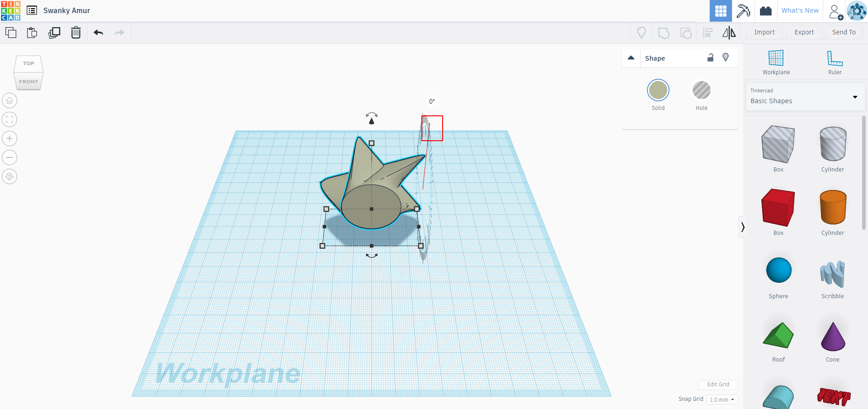Open the user profile avatar
The image size is (868, 409).
pos(857,11)
